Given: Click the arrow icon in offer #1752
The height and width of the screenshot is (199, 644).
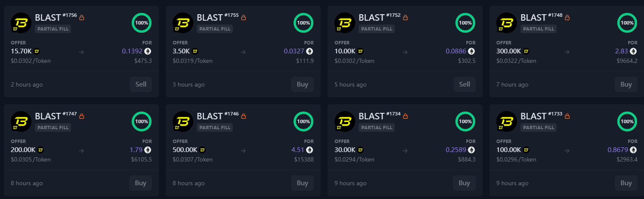Looking at the screenshot, I should click(x=405, y=52).
